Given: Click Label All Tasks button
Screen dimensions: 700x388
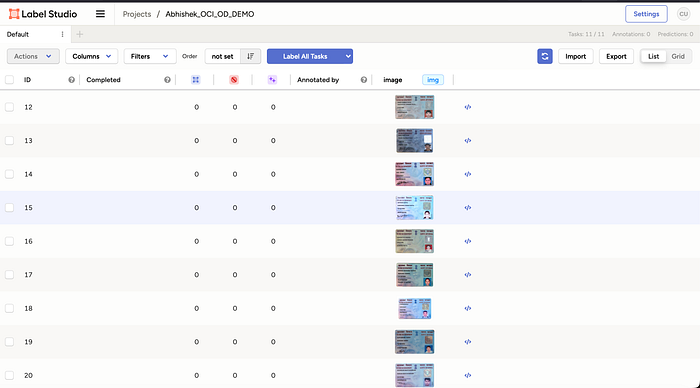Looking at the screenshot, I should click(305, 56).
